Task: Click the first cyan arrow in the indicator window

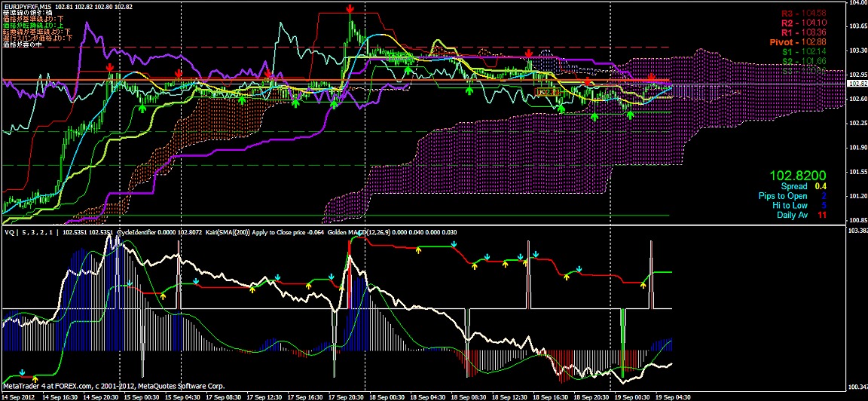Action: click(22, 373)
